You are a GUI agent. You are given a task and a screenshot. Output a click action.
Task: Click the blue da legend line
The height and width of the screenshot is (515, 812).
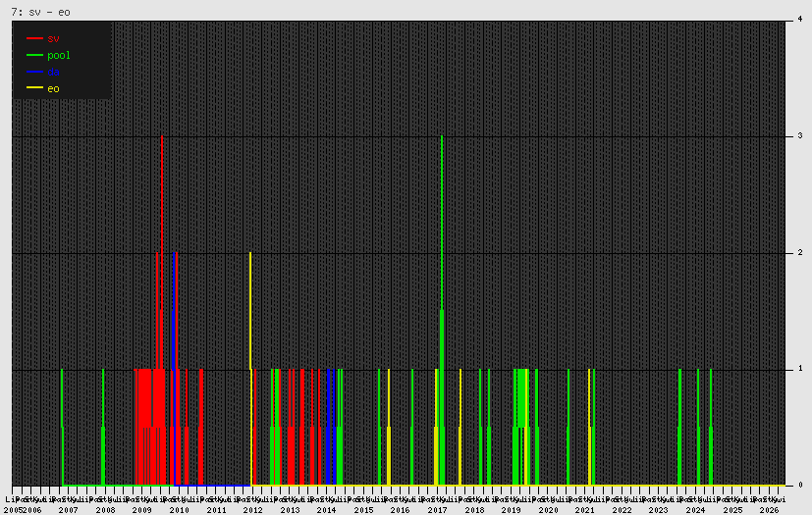point(34,72)
